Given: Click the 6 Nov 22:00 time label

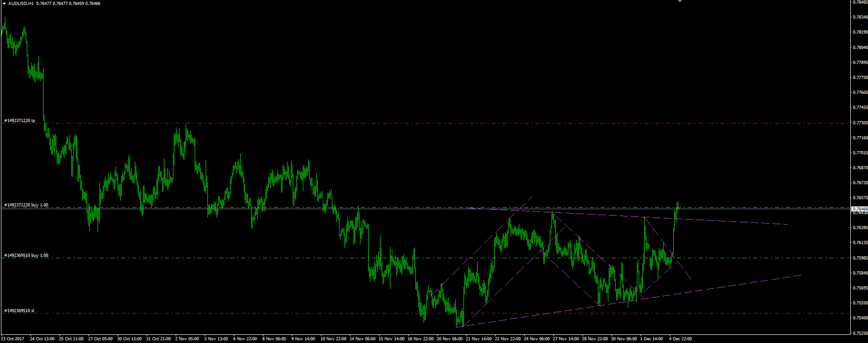Looking at the screenshot, I should coord(245,339).
